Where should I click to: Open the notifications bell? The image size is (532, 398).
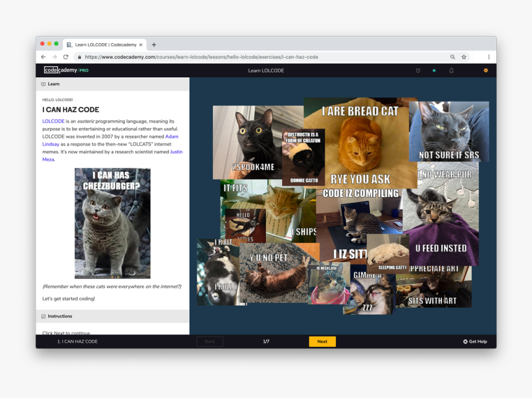pos(451,70)
